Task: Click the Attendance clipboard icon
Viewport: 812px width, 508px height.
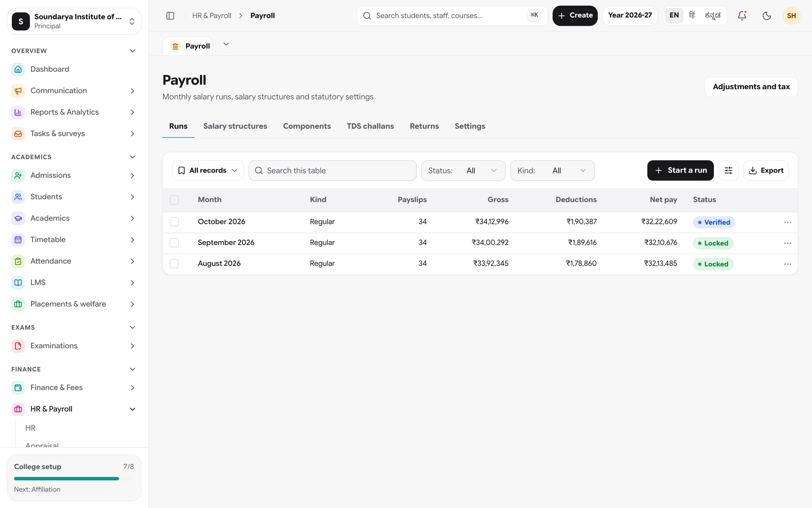Action: tap(18, 261)
